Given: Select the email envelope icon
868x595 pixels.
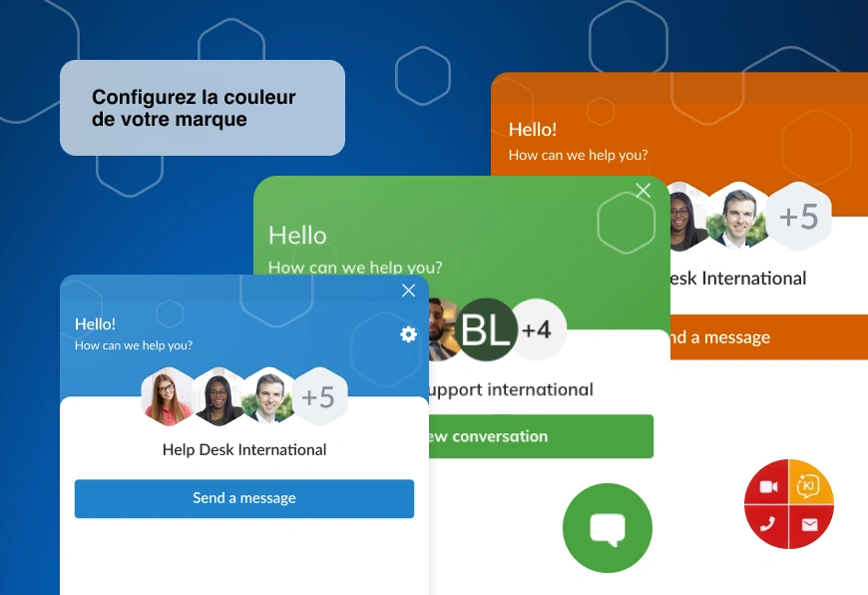Looking at the screenshot, I should (x=809, y=524).
